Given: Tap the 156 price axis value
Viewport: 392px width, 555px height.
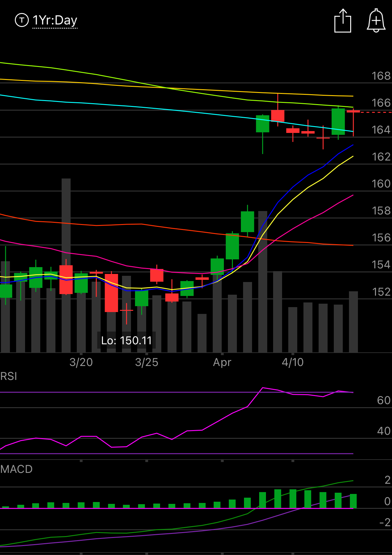Looking at the screenshot, I should (x=381, y=238).
